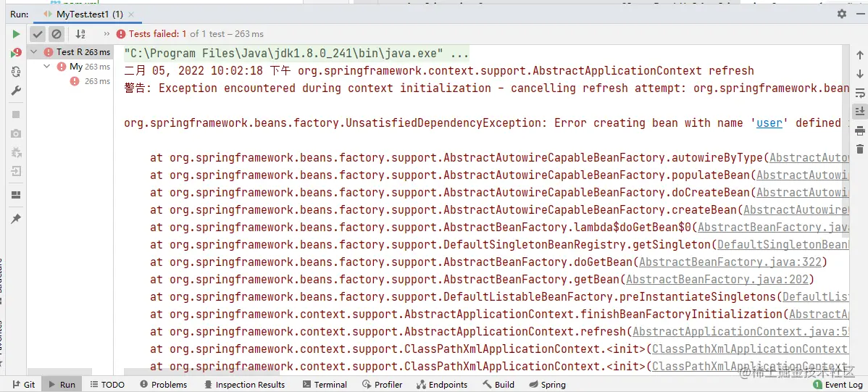Viewport: 868px width, 392px height.
Task: Collapse the My test class node chevron
Action: coord(47,67)
